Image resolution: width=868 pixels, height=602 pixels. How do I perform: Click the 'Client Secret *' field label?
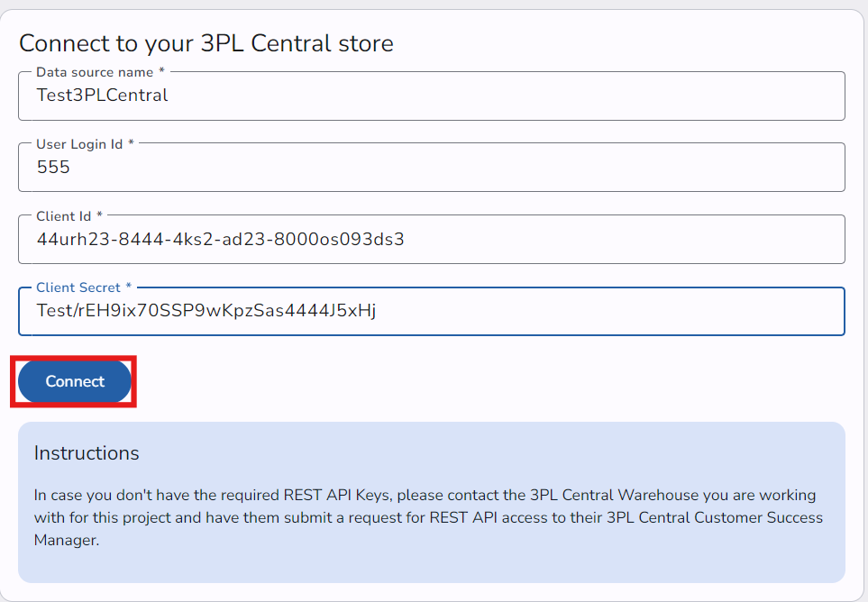coord(84,287)
